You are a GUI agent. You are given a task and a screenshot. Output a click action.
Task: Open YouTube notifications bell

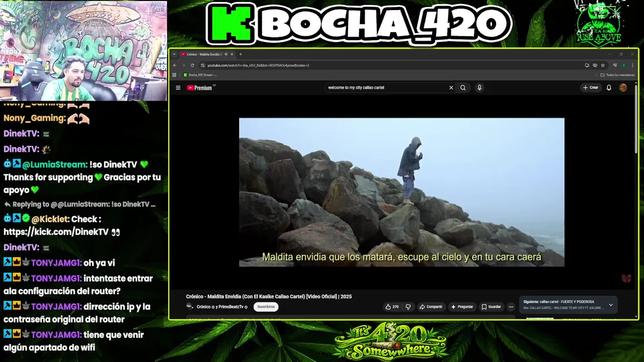(x=609, y=87)
